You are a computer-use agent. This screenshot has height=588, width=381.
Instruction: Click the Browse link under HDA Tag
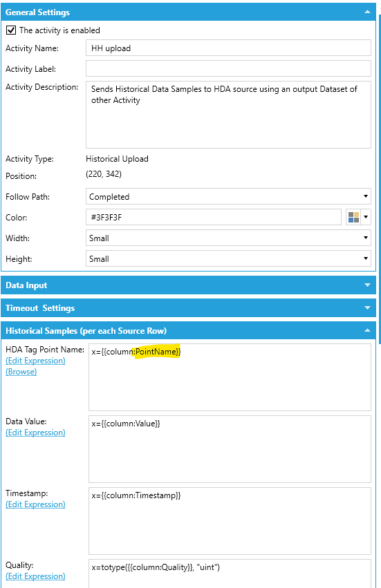(21, 372)
